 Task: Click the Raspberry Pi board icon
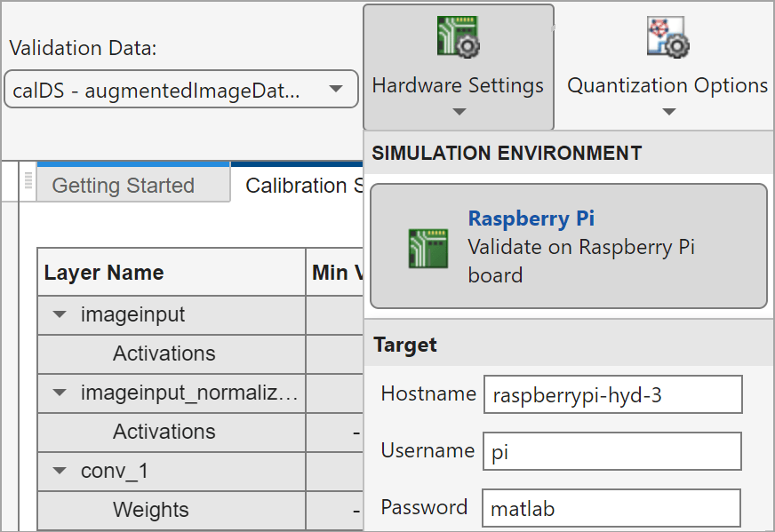click(428, 248)
